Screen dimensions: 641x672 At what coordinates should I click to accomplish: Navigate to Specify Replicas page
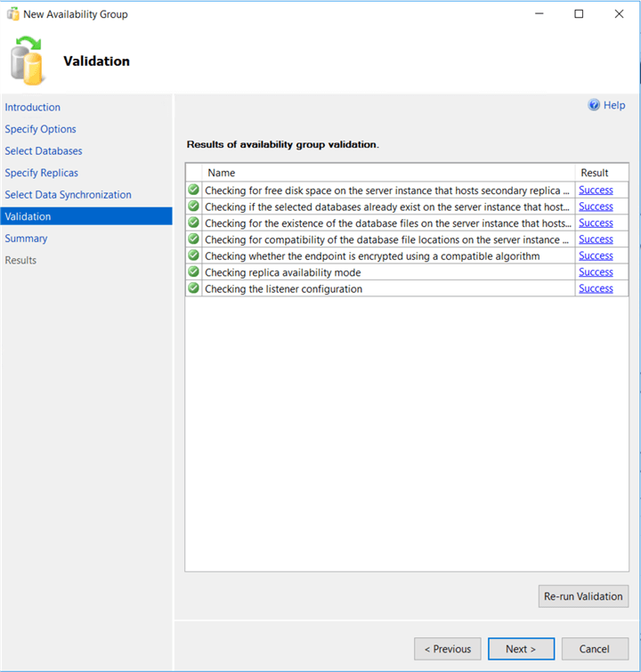pyautogui.click(x=42, y=173)
